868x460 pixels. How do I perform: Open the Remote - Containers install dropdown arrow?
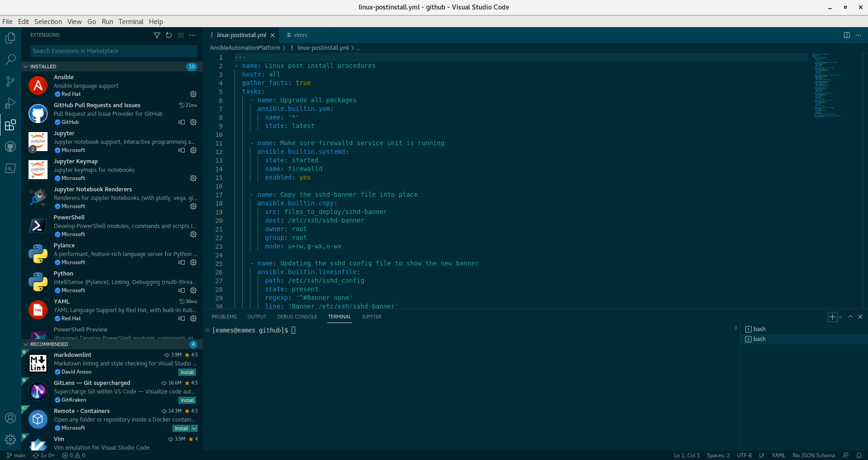point(194,428)
